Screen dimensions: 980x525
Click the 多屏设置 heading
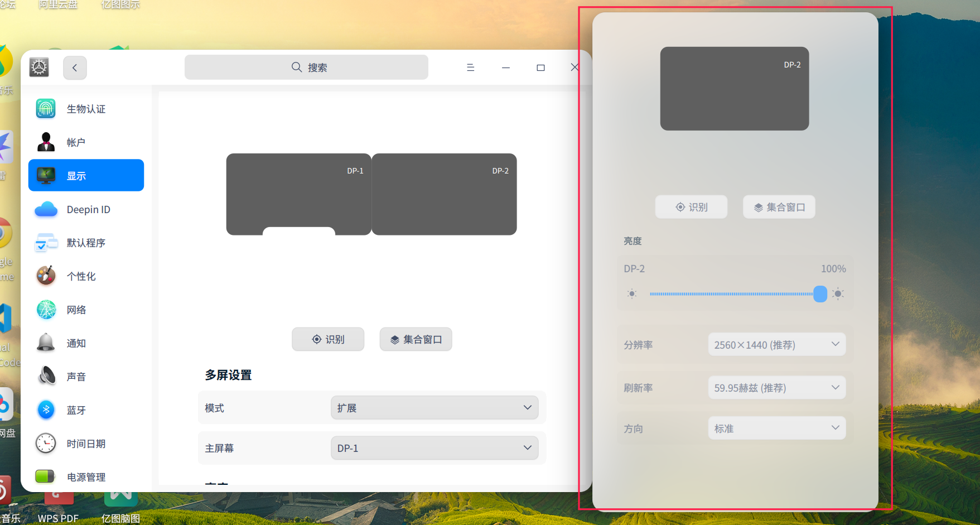[228, 375]
